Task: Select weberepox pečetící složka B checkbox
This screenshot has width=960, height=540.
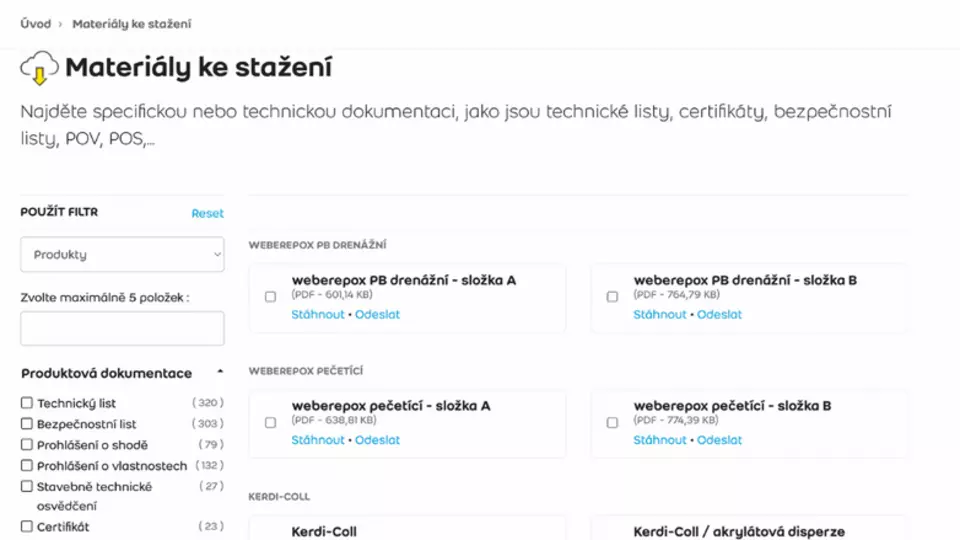Action: tap(612, 422)
